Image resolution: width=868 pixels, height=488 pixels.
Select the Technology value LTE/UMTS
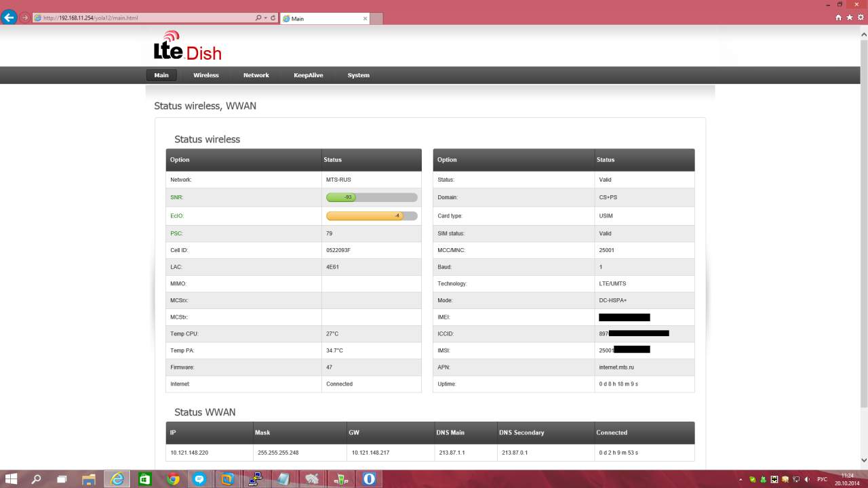[612, 283]
